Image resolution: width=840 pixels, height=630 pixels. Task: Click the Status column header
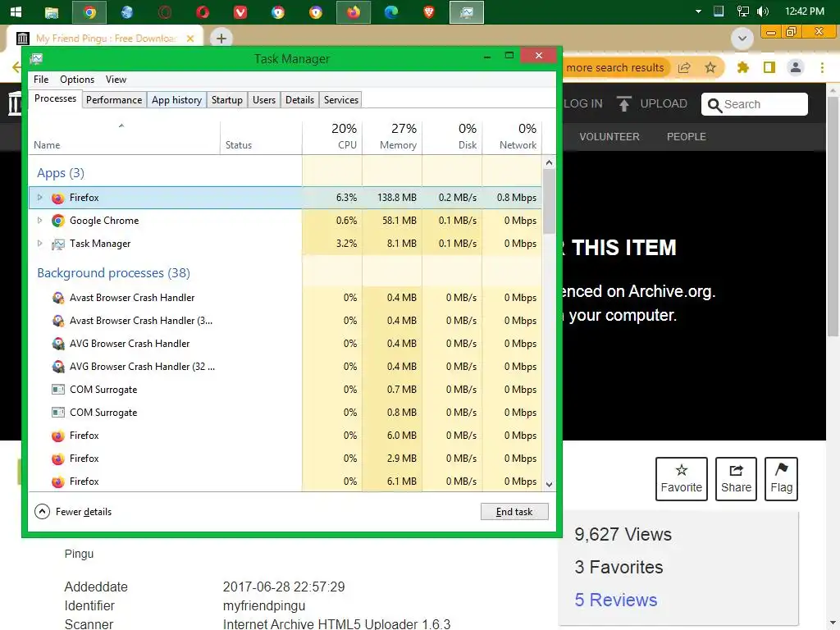[x=261, y=137]
